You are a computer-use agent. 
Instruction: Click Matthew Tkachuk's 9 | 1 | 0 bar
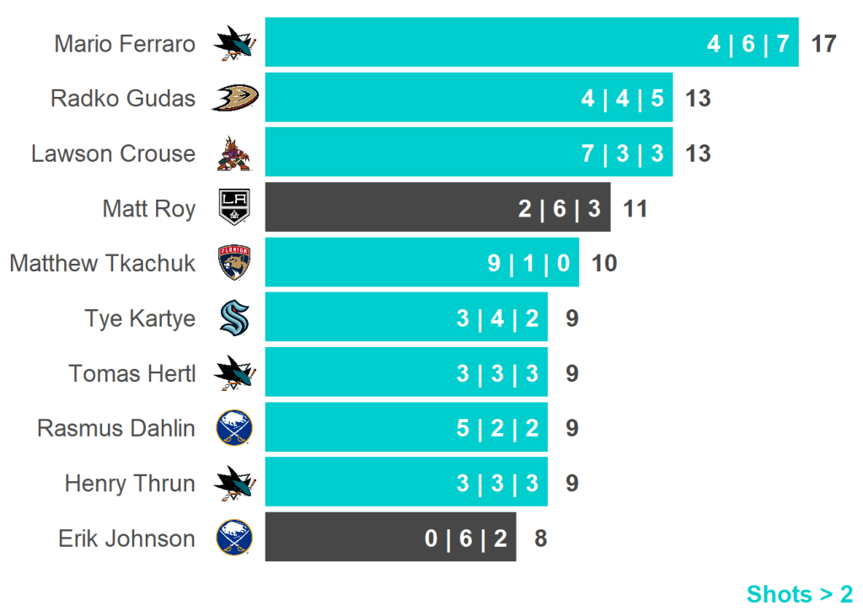(421, 263)
